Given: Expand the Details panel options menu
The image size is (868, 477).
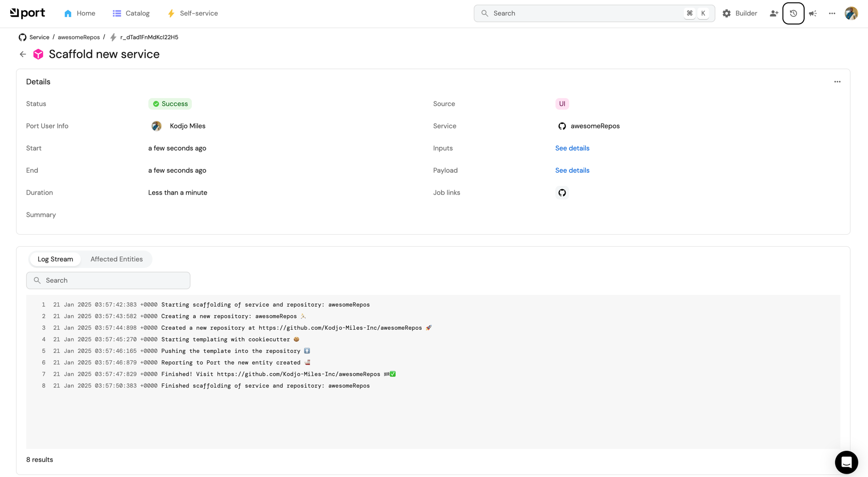Looking at the screenshot, I should [x=837, y=82].
